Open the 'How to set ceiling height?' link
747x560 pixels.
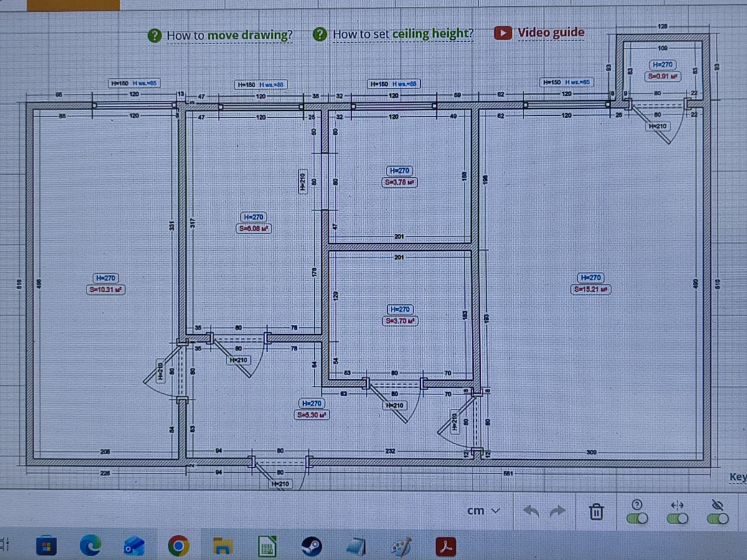[x=403, y=34]
